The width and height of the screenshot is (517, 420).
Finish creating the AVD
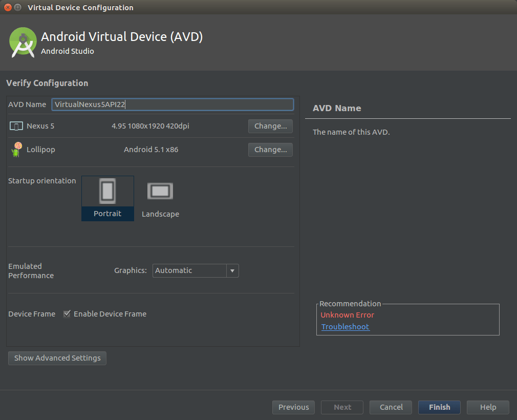pyautogui.click(x=439, y=407)
